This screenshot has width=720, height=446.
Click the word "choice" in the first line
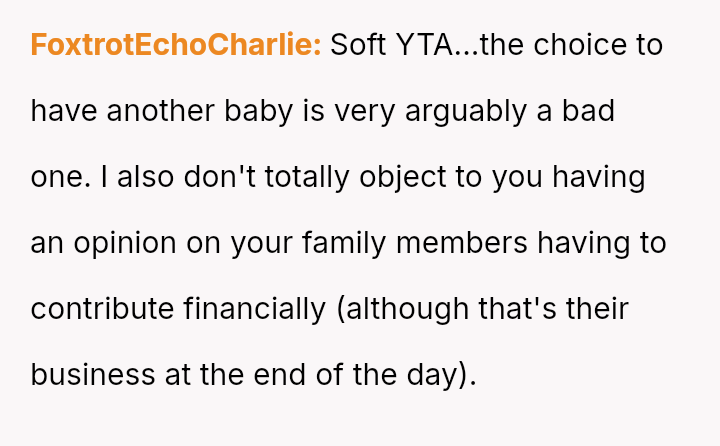tap(593, 45)
